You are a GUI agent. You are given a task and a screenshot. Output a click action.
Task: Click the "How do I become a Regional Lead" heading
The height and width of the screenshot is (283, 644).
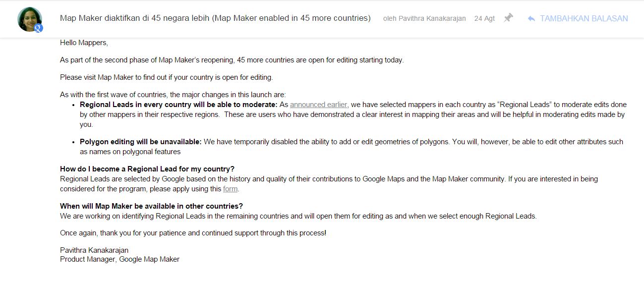(x=147, y=169)
